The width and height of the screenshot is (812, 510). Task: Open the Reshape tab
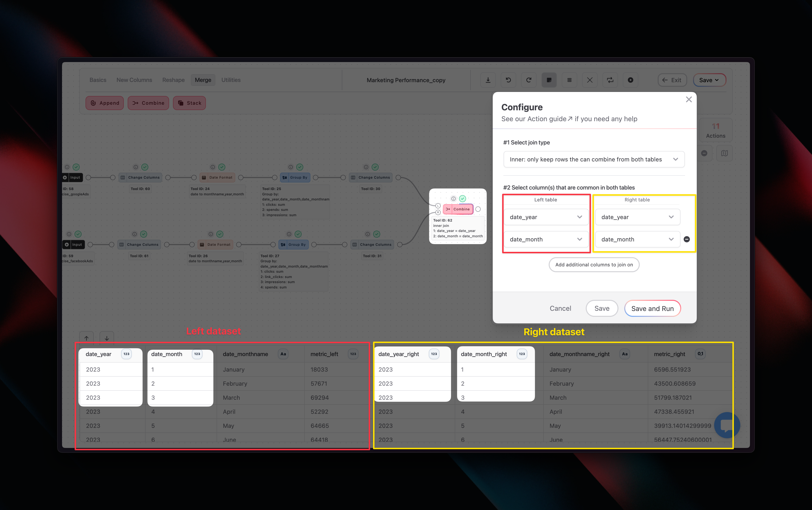(x=173, y=80)
